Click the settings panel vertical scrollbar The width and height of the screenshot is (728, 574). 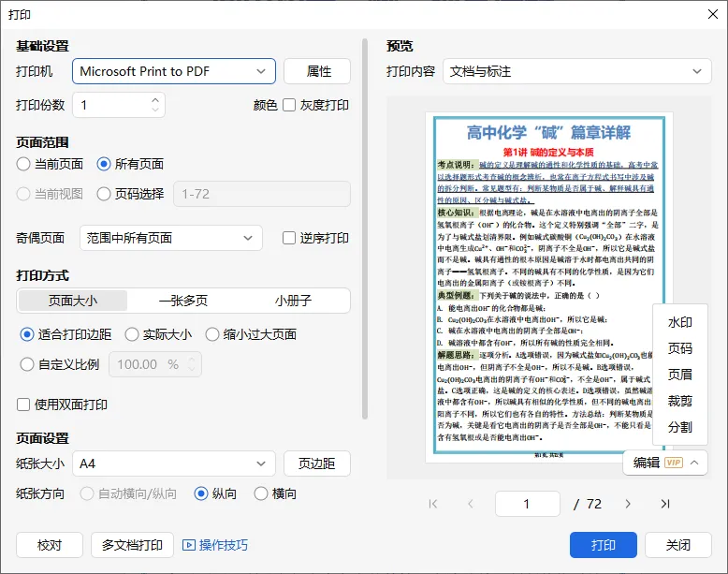click(x=365, y=229)
